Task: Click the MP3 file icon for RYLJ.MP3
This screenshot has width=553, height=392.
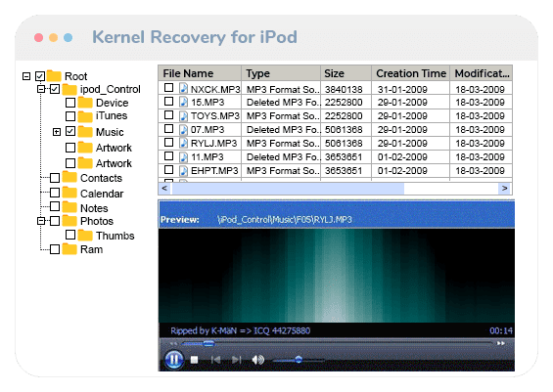Action: pos(183,143)
